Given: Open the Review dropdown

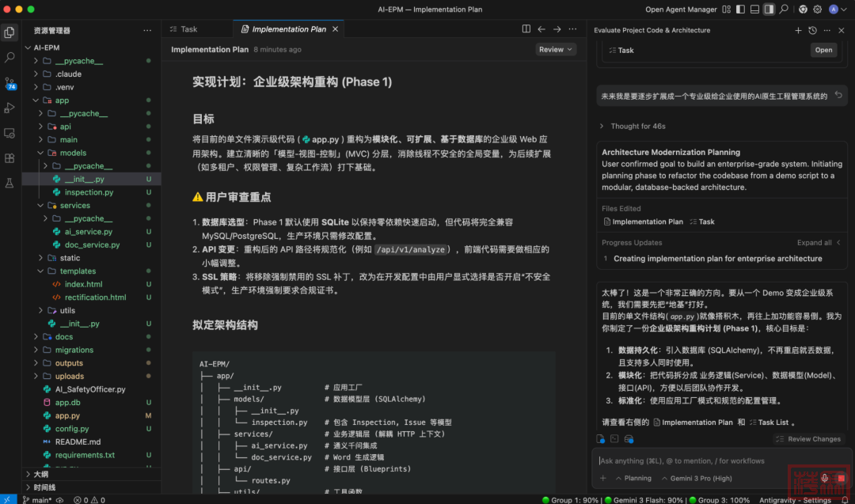Looking at the screenshot, I should click(x=555, y=49).
